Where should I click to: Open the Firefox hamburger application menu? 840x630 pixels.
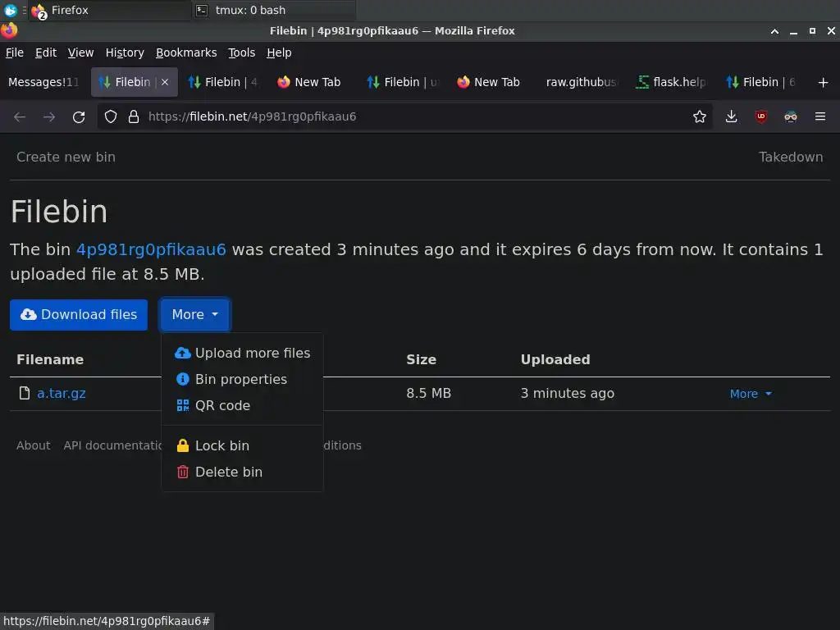pos(819,116)
